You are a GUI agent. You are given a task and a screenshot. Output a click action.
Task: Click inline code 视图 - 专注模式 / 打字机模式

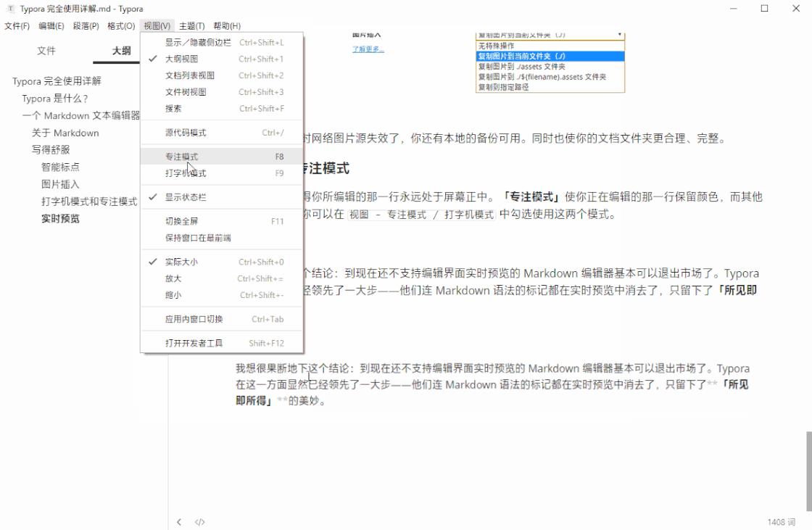point(421,215)
